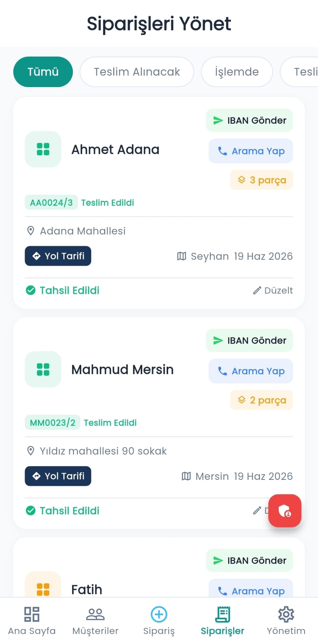Viewport: 318px width, 644px height.
Task: Tap the red floating shield button
Action: (285, 511)
